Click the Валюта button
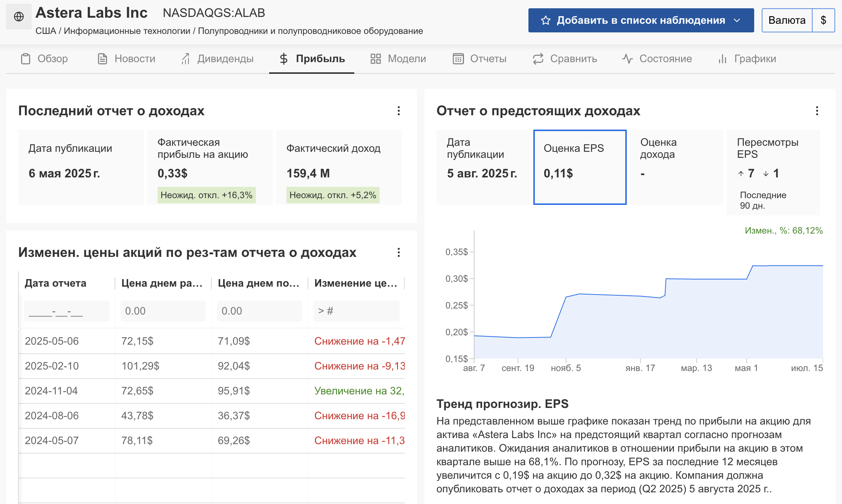 click(787, 20)
